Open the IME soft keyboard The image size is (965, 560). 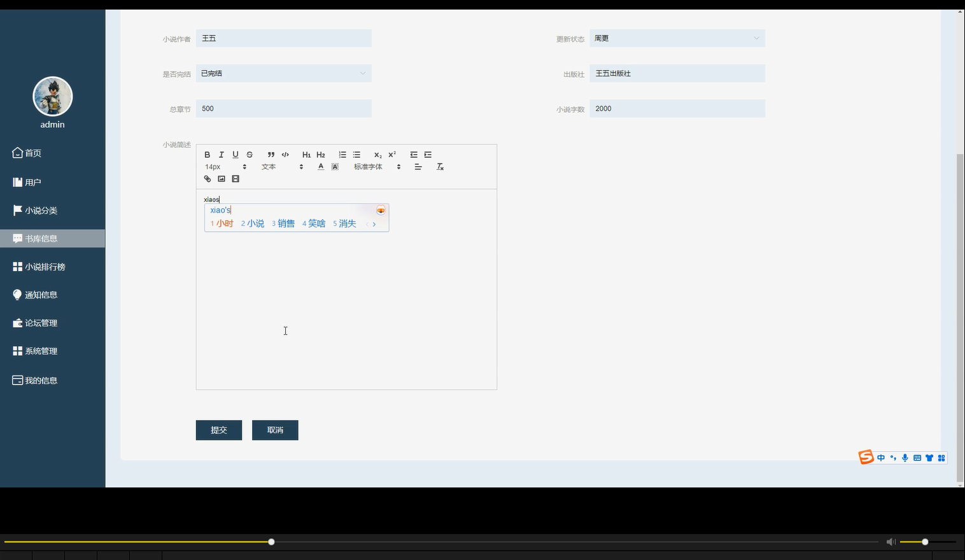pos(917,458)
